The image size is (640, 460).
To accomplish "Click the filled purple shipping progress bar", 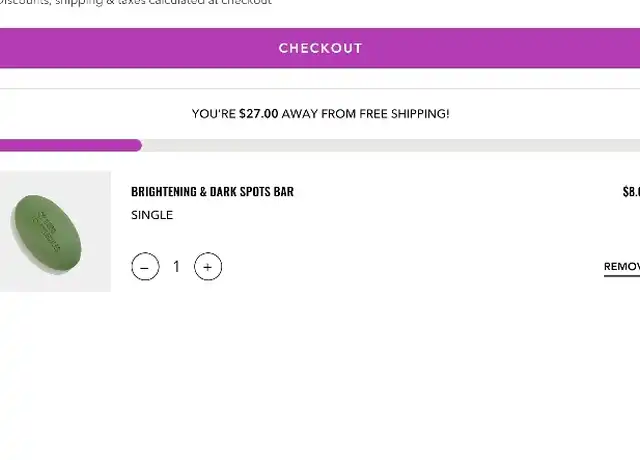I will tap(71, 145).
